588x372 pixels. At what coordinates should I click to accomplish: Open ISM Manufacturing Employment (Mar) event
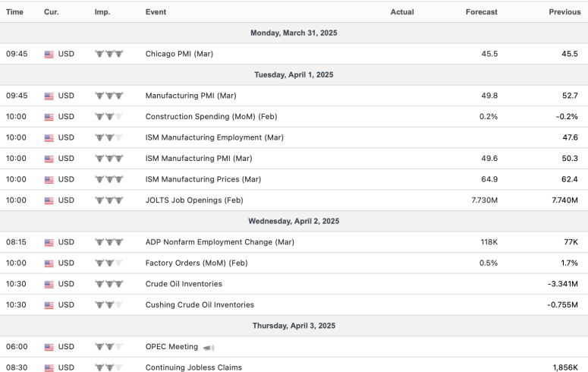215,137
